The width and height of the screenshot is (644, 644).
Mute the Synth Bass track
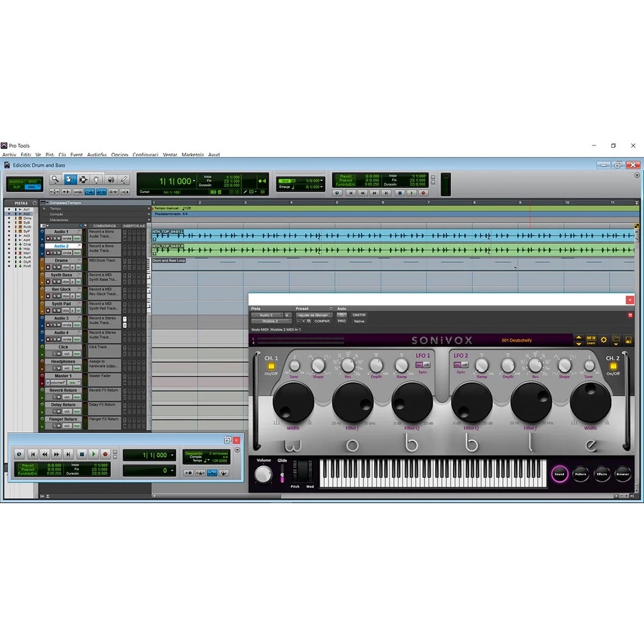[58, 281]
